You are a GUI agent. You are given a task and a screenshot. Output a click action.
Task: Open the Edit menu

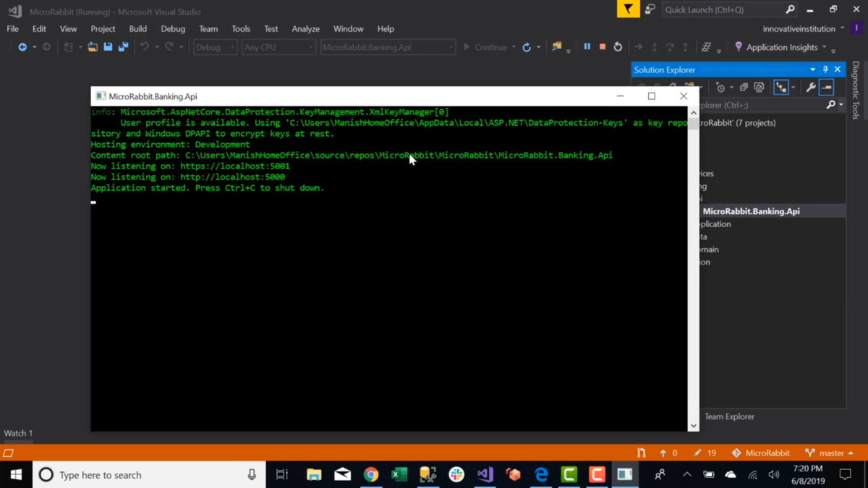tap(39, 29)
